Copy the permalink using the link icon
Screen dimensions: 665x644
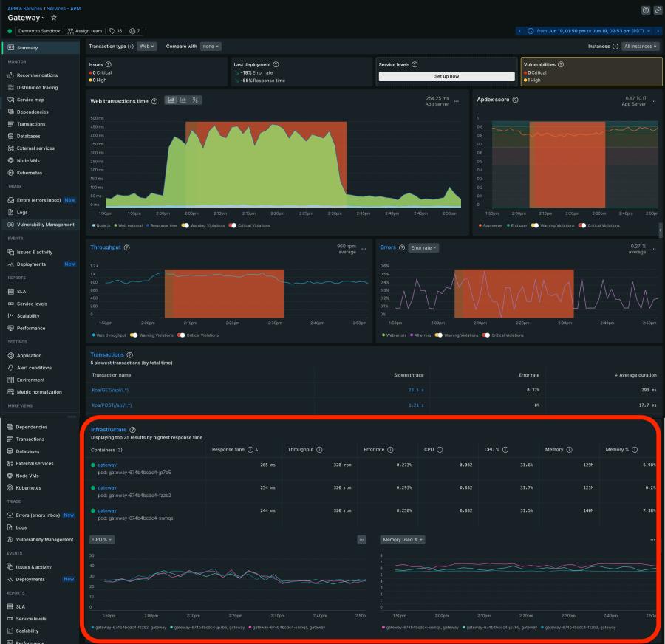[x=658, y=10]
